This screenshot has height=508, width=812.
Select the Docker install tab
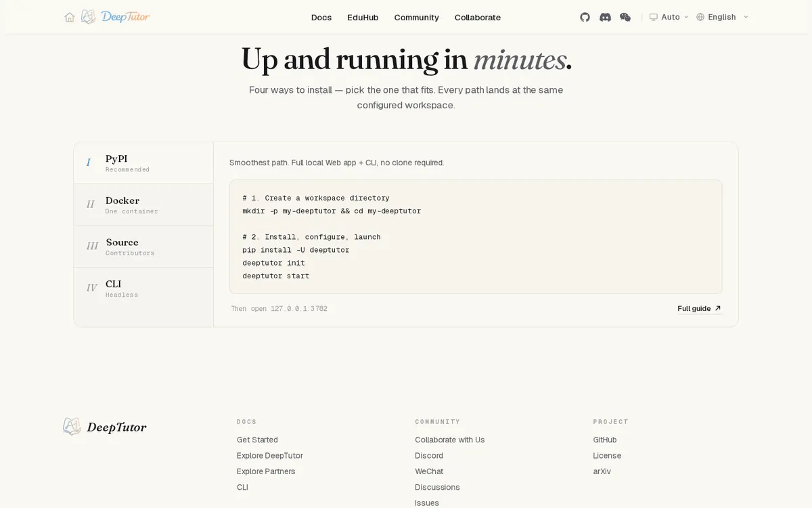tap(143, 205)
